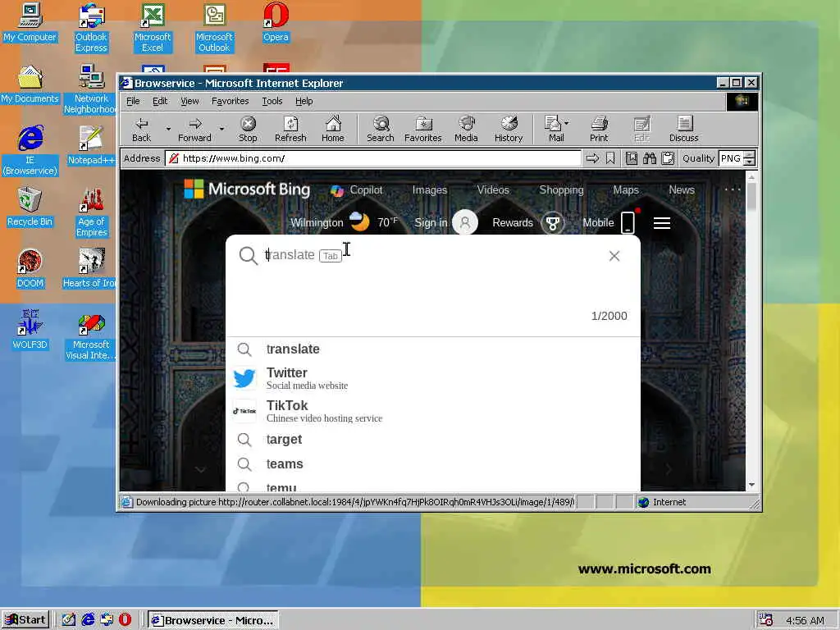This screenshot has height=630, width=840.
Task: Open the Bing Videos link
Action: coord(493,189)
